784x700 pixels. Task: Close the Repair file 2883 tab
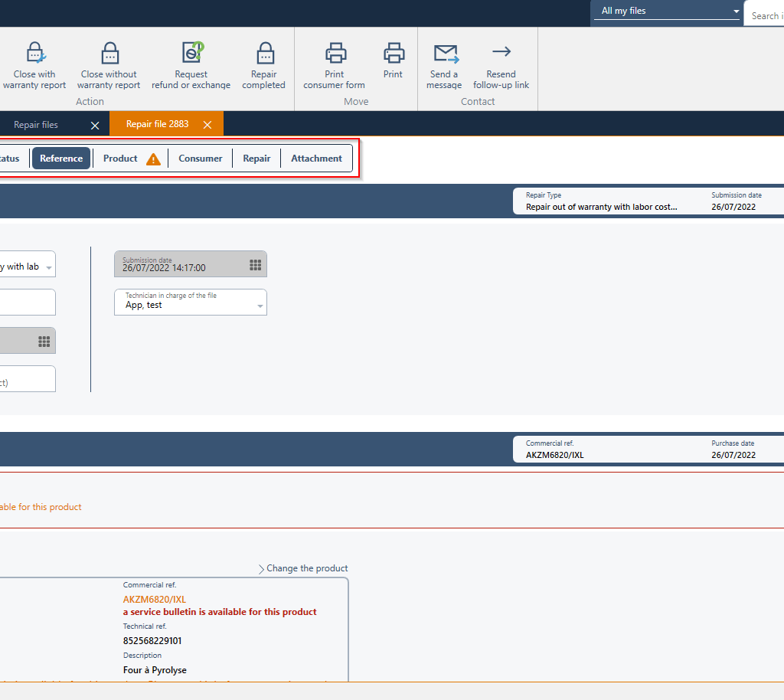tap(207, 125)
